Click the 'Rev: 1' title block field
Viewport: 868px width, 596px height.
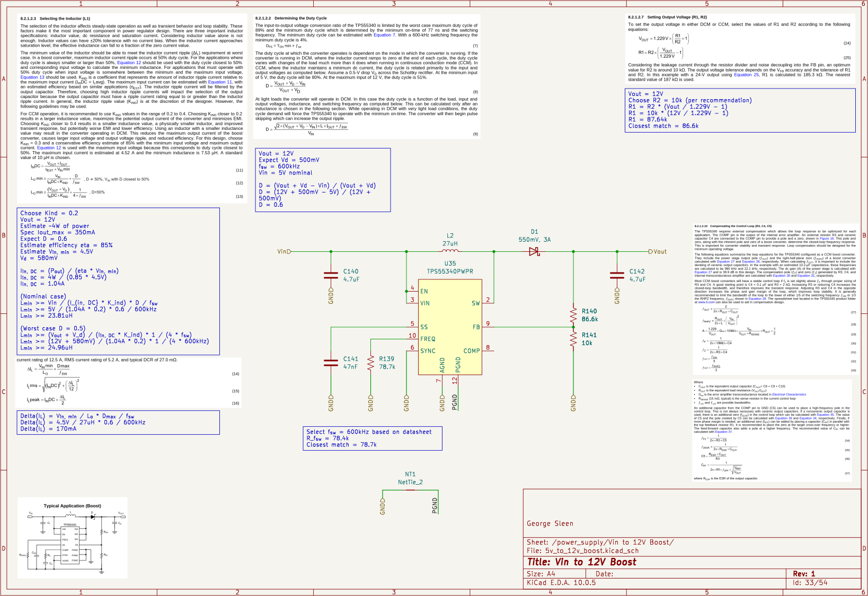pos(804,574)
